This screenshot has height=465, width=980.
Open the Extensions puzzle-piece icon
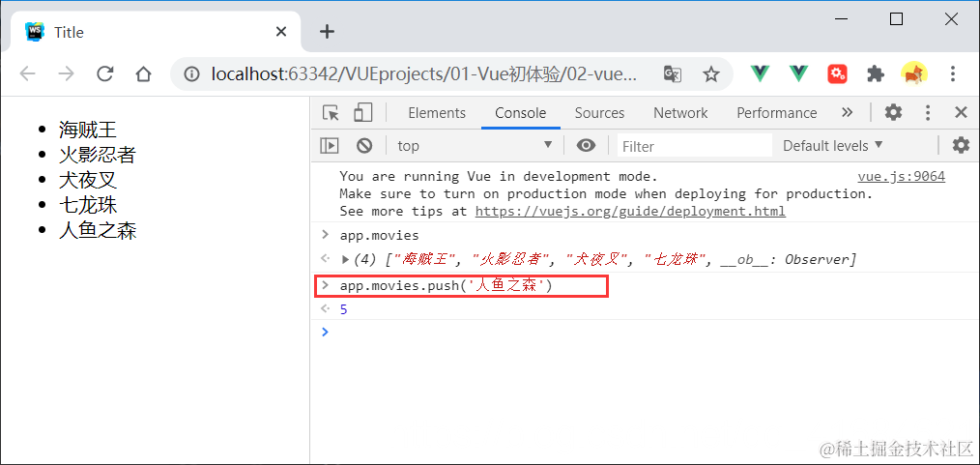[876, 73]
